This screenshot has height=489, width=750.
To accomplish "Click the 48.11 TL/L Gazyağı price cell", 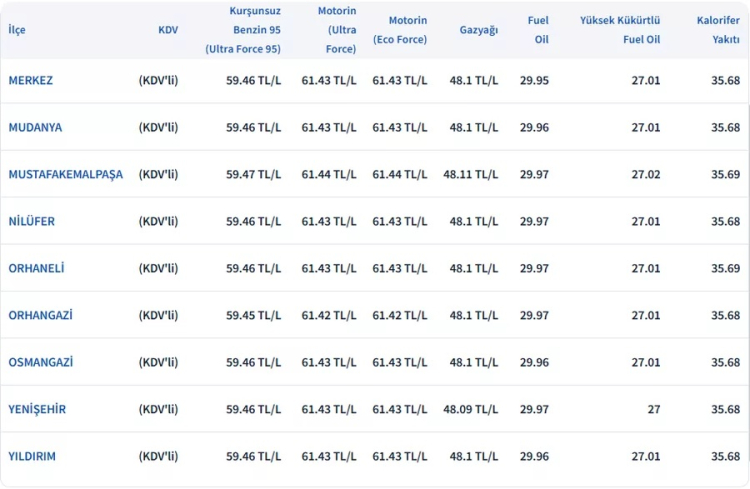I will click(x=471, y=174).
